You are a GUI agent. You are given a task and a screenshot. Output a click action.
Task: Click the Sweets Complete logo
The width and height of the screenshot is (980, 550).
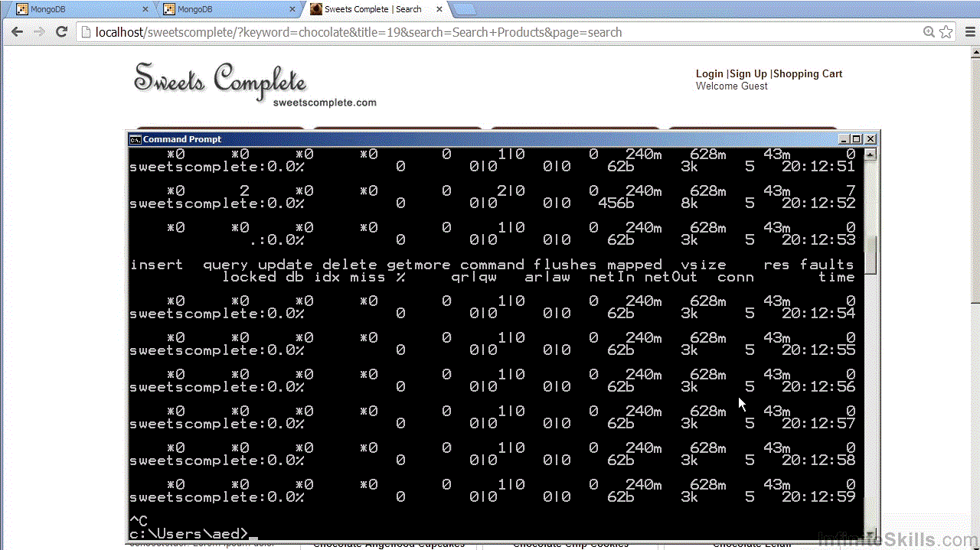click(255, 85)
